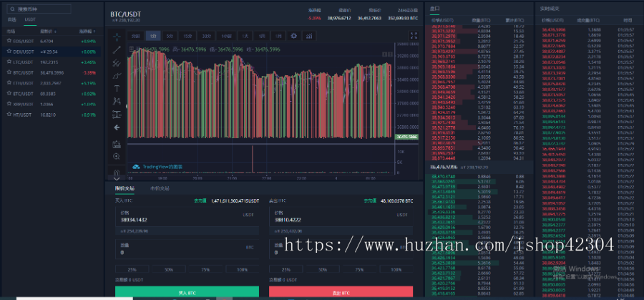Image resolution: width=644 pixels, height=300 pixels.
Task: Switch to the USDT market tab
Action: click(30, 19)
